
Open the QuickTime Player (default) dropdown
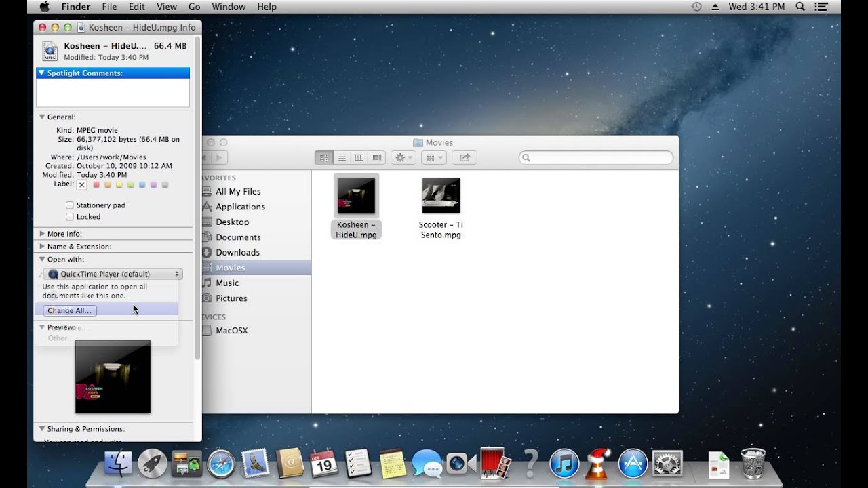[x=113, y=274]
